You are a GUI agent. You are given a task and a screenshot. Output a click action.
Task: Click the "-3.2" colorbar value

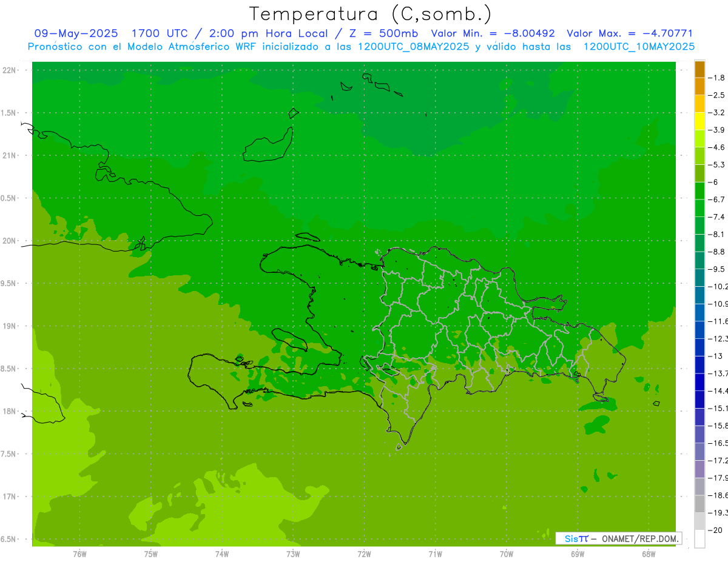pos(716,112)
